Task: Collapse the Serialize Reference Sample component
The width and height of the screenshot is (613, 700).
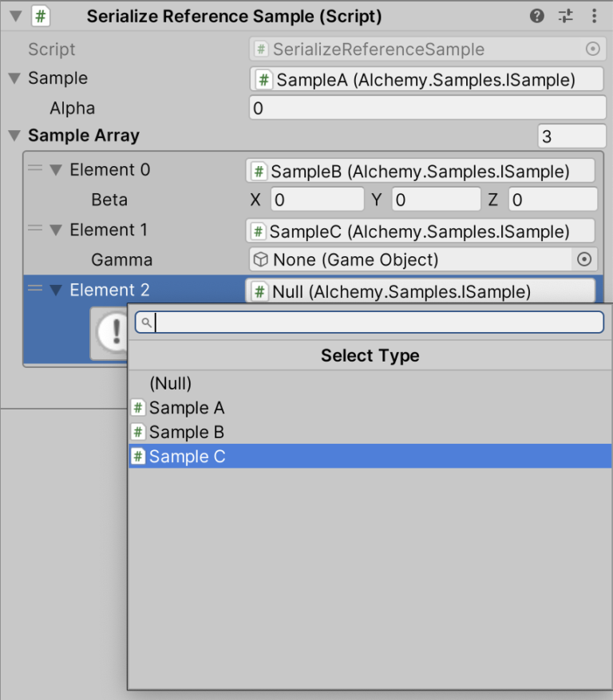Action: [15, 16]
